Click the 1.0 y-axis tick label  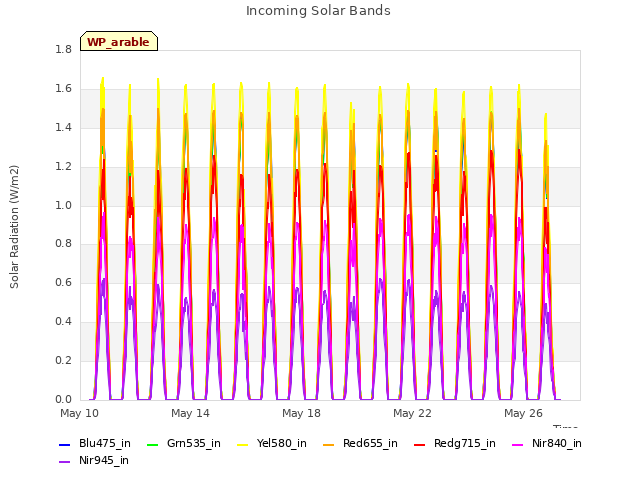click(64, 205)
